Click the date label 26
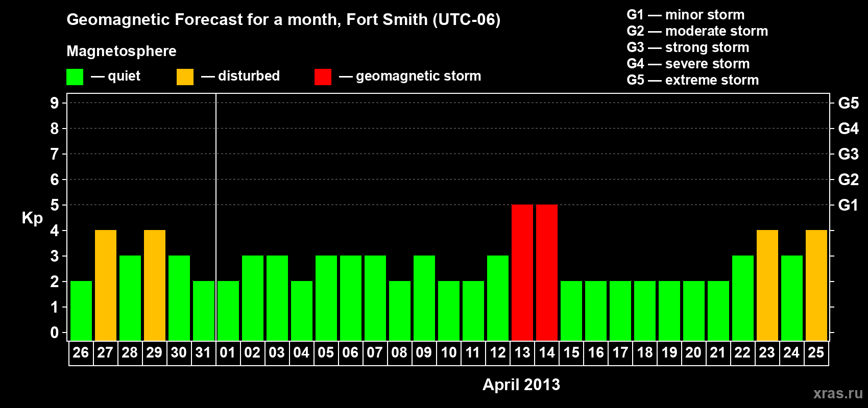This screenshot has width=868, height=408. click(81, 352)
